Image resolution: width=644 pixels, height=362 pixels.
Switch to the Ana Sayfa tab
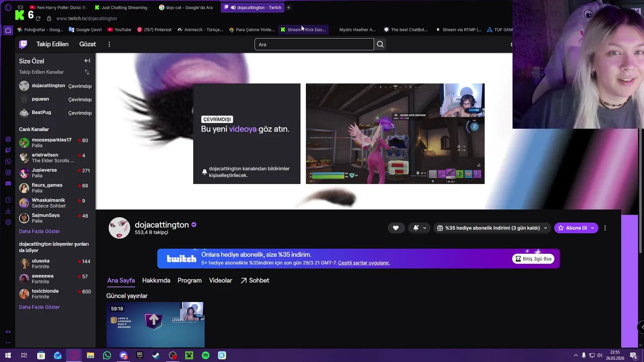click(121, 281)
